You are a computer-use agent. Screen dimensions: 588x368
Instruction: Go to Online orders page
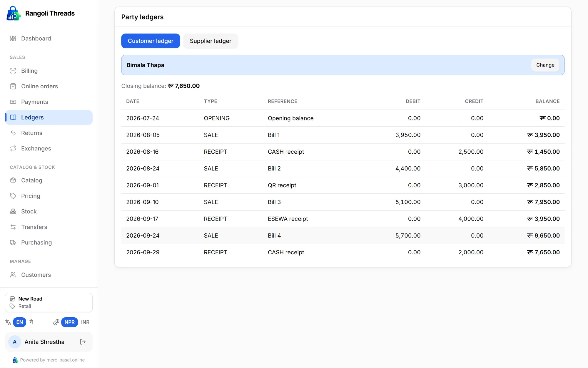pos(49,86)
